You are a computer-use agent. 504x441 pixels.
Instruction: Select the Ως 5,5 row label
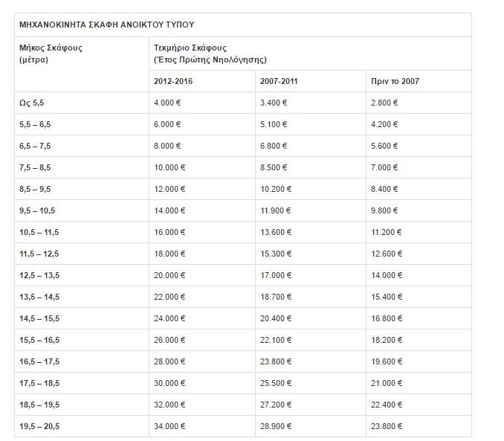(31, 103)
